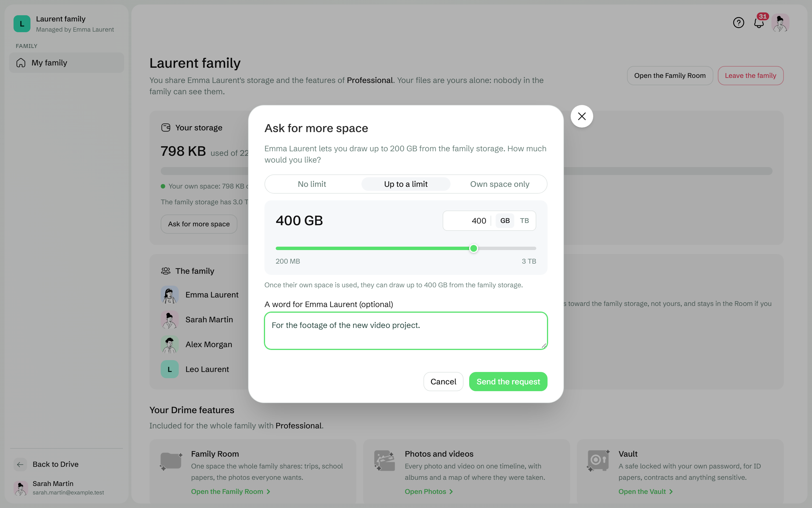
Task: Cancel the space request
Action: click(x=443, y=382)
